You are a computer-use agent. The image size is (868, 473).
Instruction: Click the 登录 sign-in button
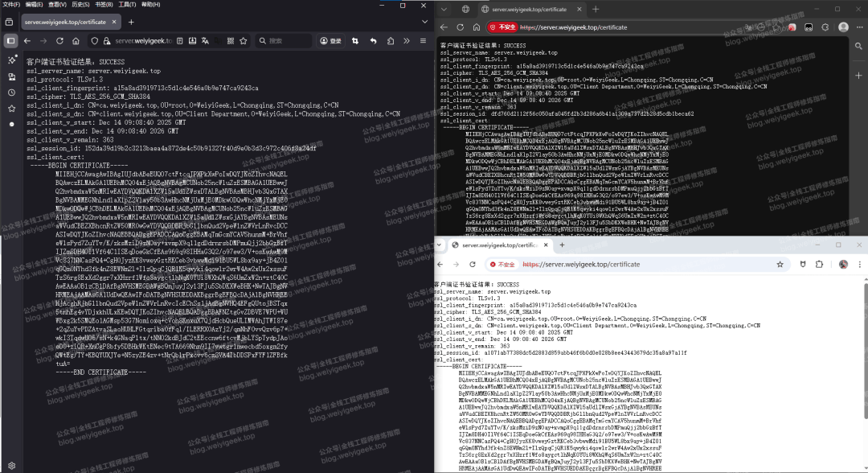(330, 41)
